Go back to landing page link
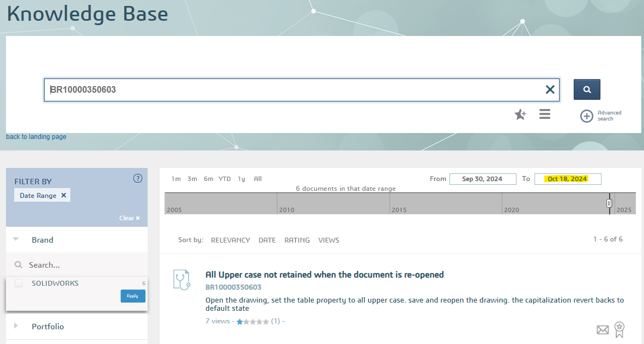 click(x=36, y=137)
